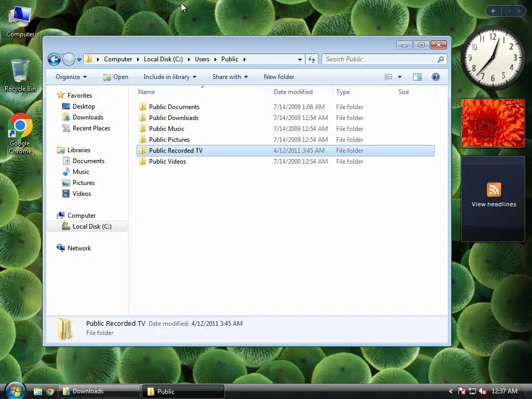The height and width of the screenshot is (399, 532).
Task: Select Favorites in navigation pane
Action: tap(75, 96)
